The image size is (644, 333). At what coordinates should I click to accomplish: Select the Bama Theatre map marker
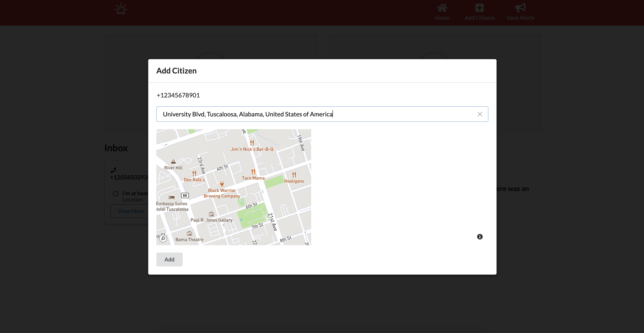(189, 234)
